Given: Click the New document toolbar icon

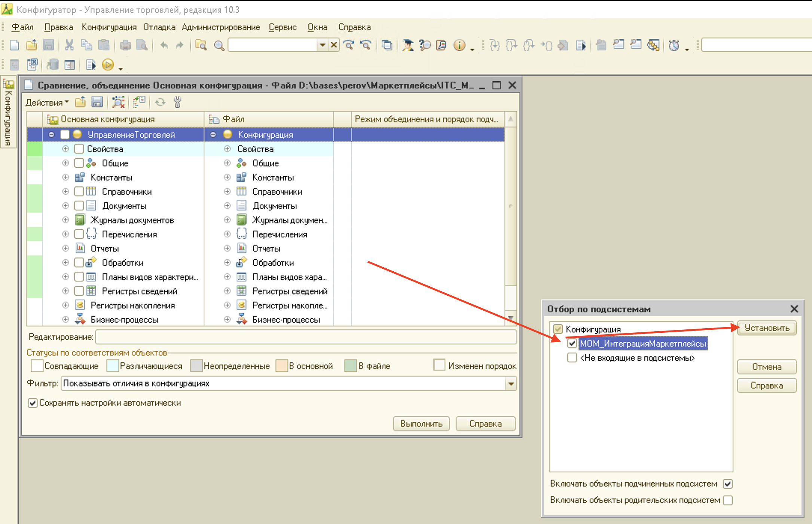Looking at the screenshot, I should pyautogui.click(x=14, y=45).
